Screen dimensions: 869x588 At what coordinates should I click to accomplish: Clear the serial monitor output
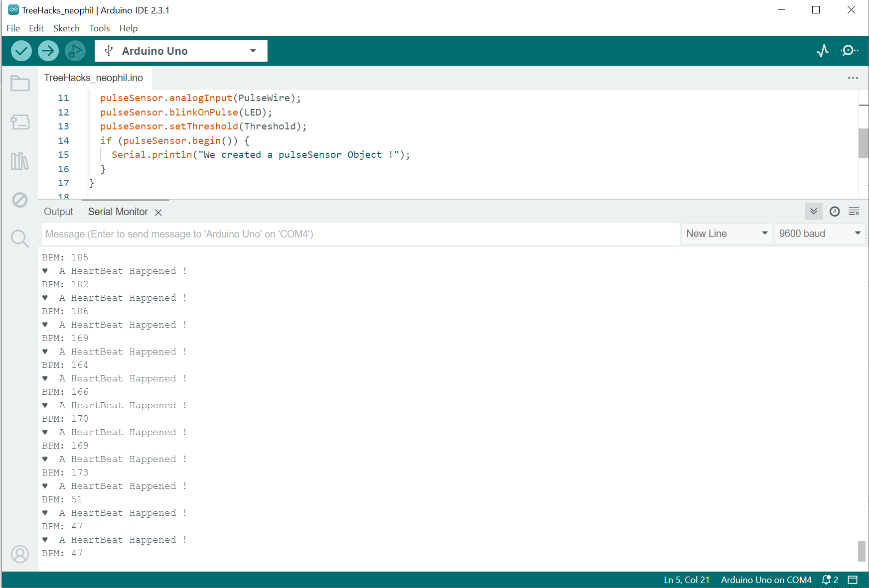pyautogui.click(x=854, y=212)
